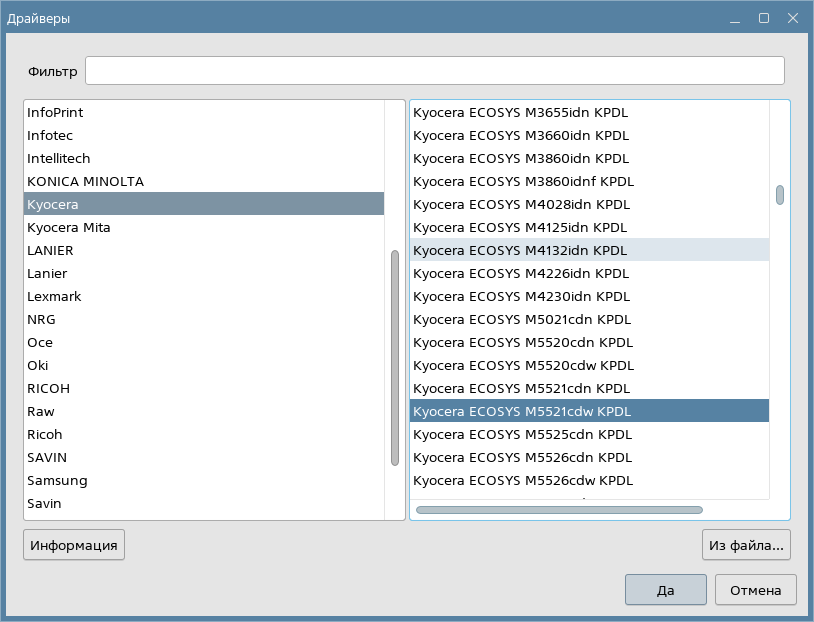Close the Драйверы dialog
The width and height of the screenshot is (814, 622).
coord(793,18)
